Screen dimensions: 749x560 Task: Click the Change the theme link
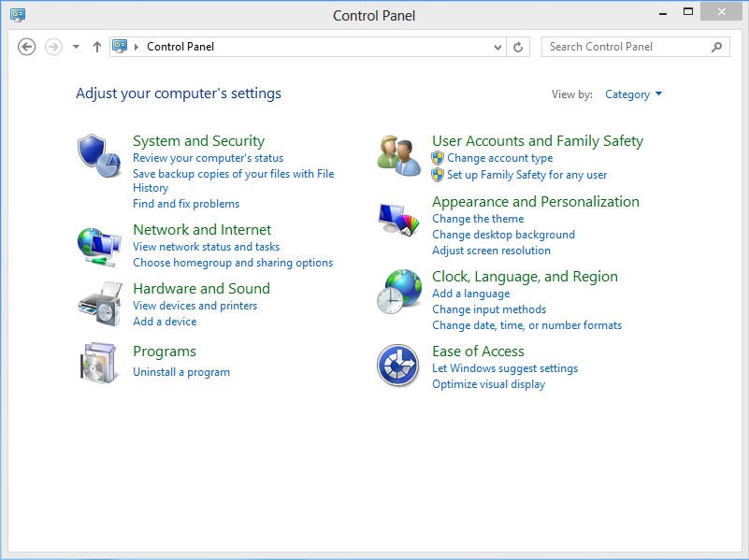click(478, 219)
